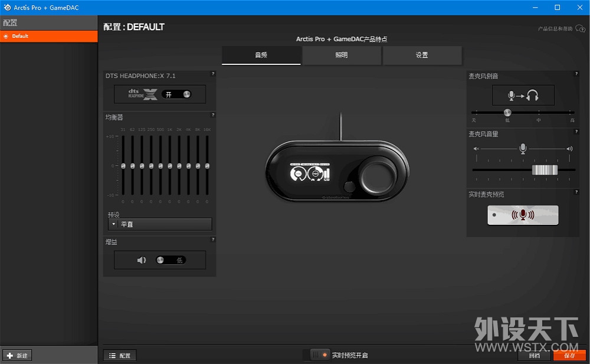This screenshot has width=590, height=364.
Task: Create a new config with 新建
Action: [x=17, y=355]
